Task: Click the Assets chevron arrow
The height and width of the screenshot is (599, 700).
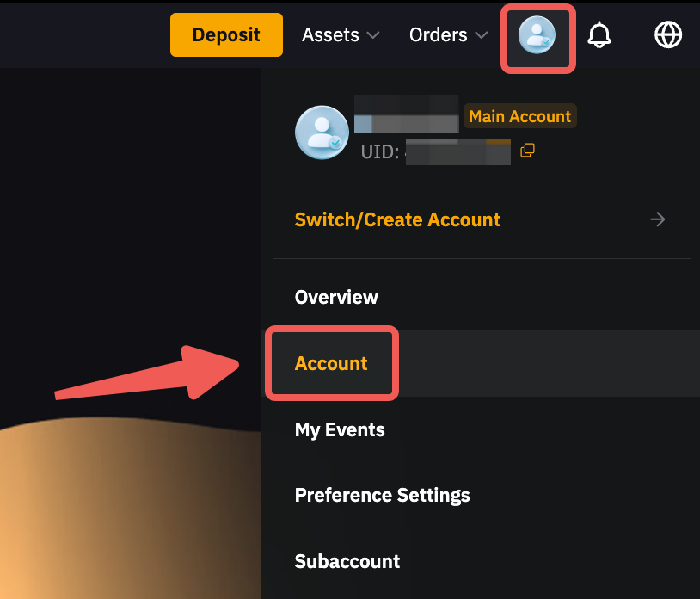Action: (x=373, y=36)
